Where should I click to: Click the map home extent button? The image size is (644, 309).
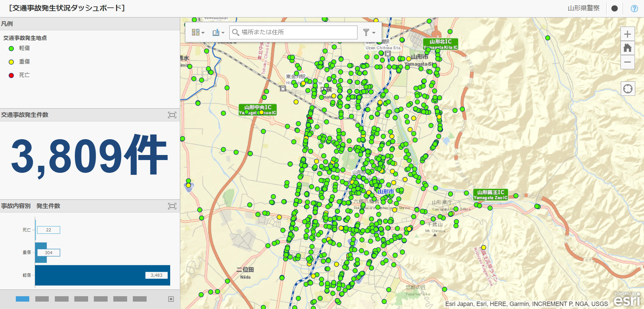(627, 48)
